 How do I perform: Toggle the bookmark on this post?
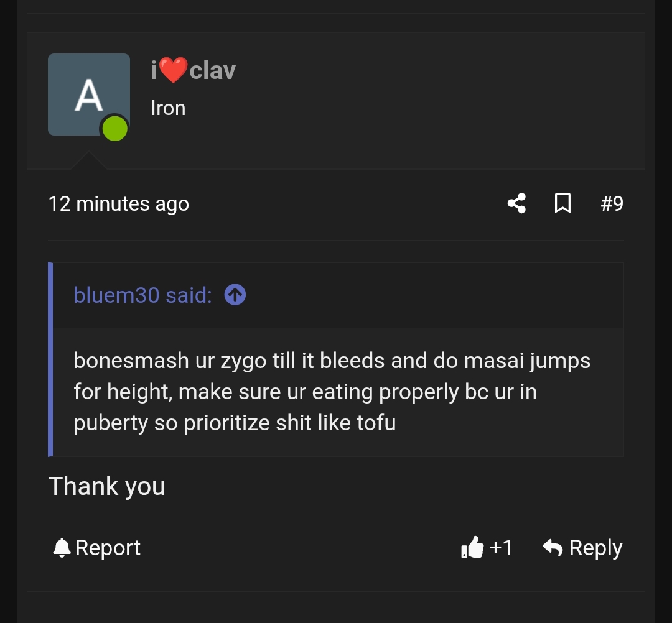coord(563,203)
